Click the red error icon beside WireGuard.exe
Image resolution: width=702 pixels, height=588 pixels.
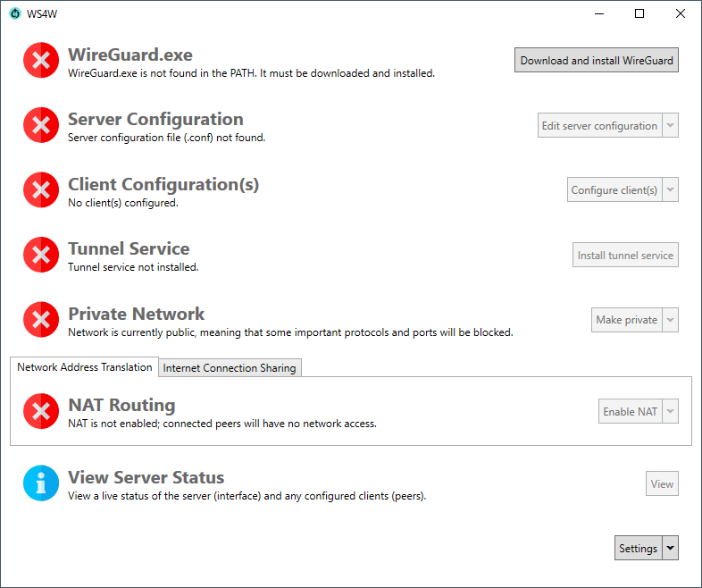click(40, 61)
